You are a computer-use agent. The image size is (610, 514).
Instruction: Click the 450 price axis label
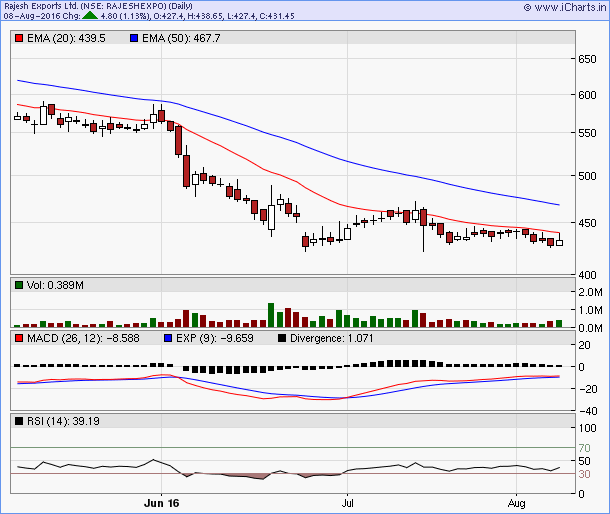click(x=587, y=223)
